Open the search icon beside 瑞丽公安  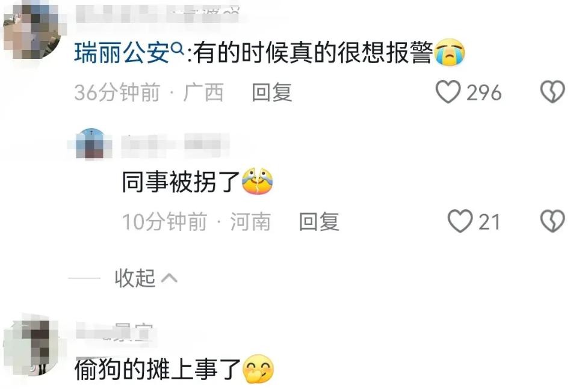[x=176, y=49]
